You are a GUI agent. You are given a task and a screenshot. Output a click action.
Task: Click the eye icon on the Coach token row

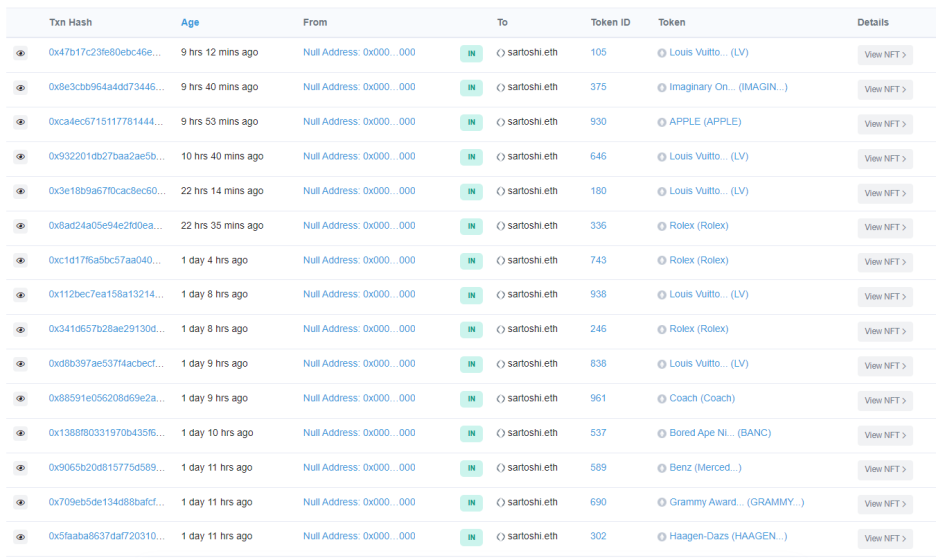coord(20,399)
